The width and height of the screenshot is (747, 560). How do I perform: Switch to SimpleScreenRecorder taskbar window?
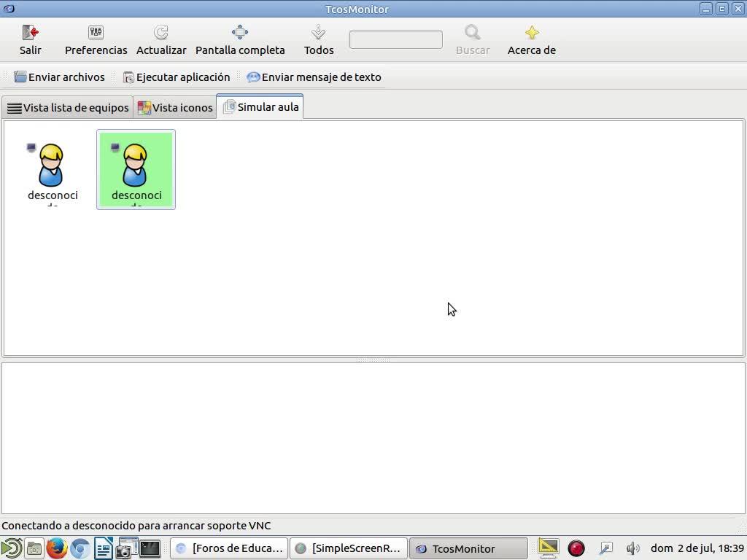349,548
